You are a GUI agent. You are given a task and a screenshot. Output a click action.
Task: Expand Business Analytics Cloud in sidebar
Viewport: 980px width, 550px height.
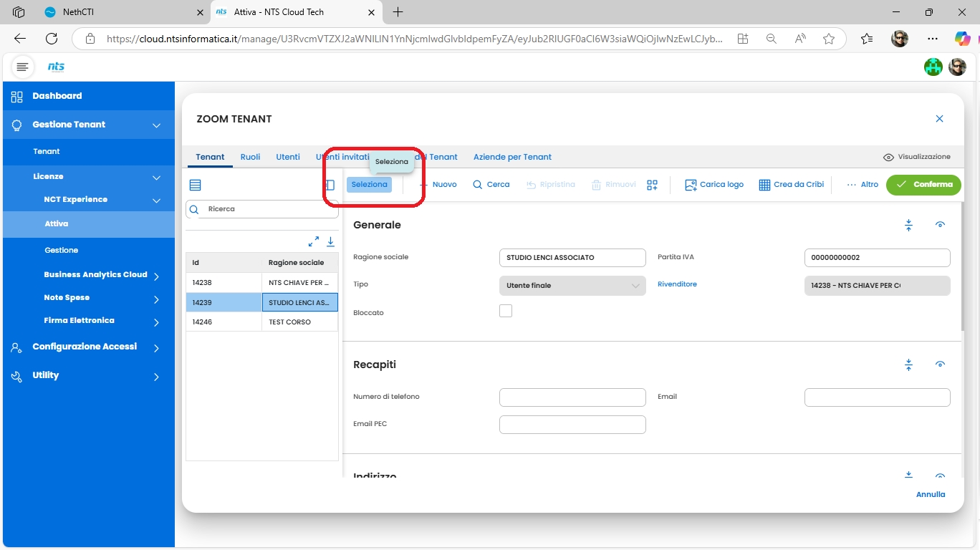(156, 276)
